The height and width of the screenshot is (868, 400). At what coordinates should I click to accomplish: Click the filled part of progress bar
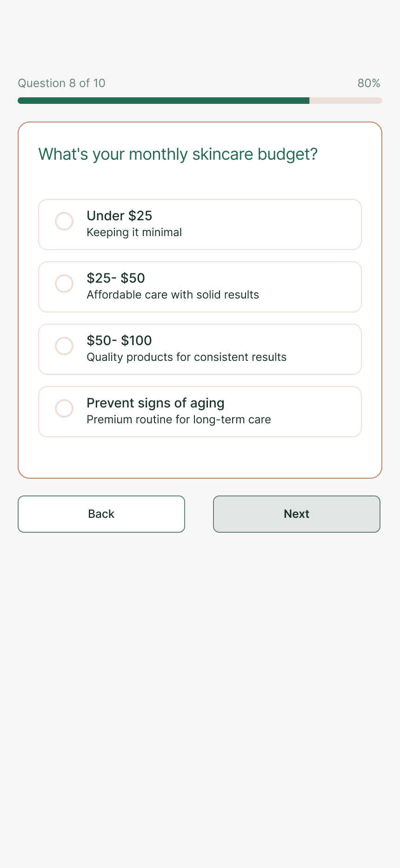pos(163,101)
